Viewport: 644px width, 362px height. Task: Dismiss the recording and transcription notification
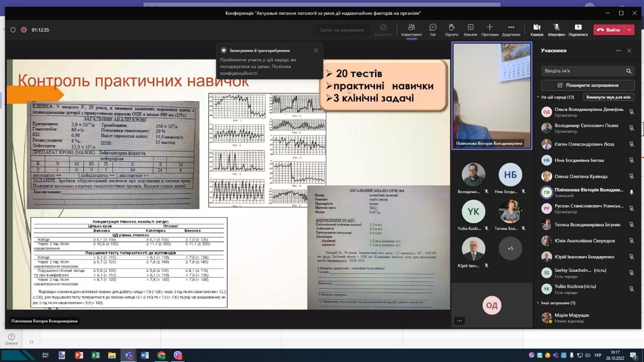click(x=316, y=50)
